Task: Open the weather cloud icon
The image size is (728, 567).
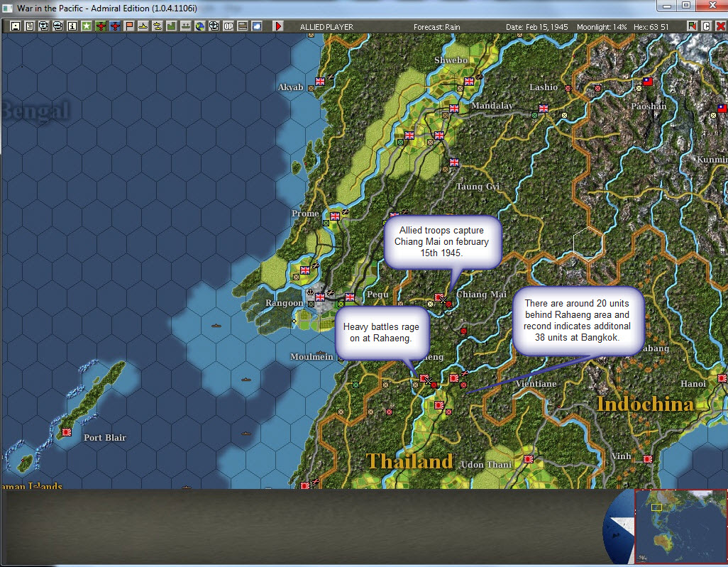Action: point(257,26)
